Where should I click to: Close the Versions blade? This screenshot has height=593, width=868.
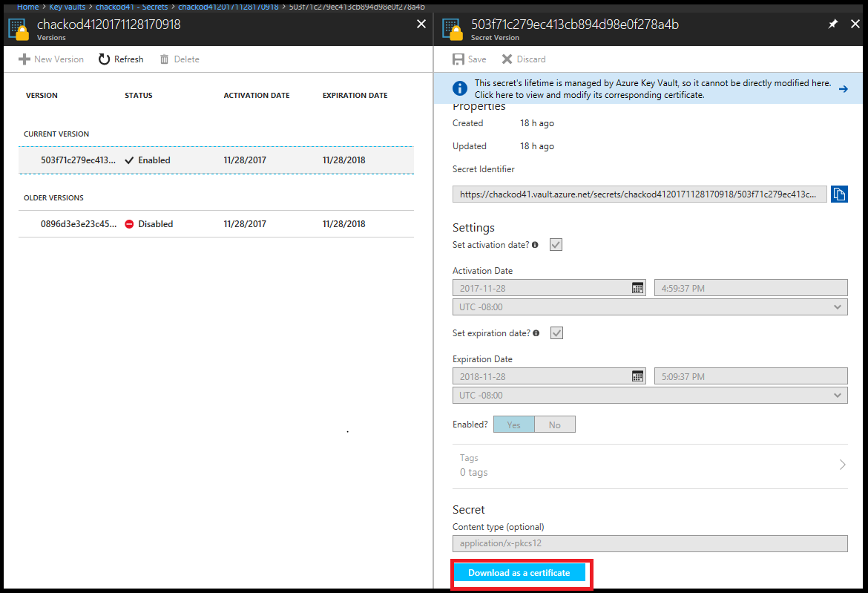[x=421, y=24]
